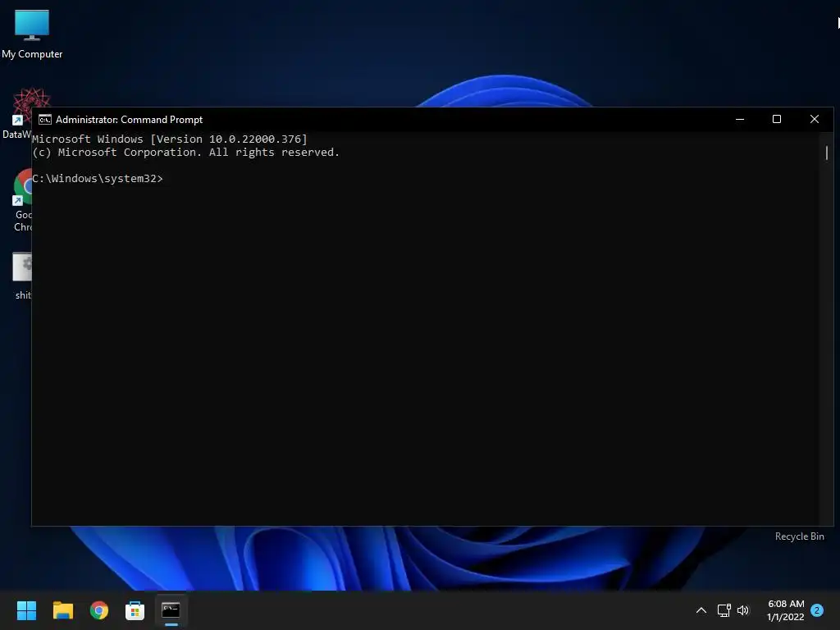Click the Command Prompt taskbar icon

(x=171, y=610)
